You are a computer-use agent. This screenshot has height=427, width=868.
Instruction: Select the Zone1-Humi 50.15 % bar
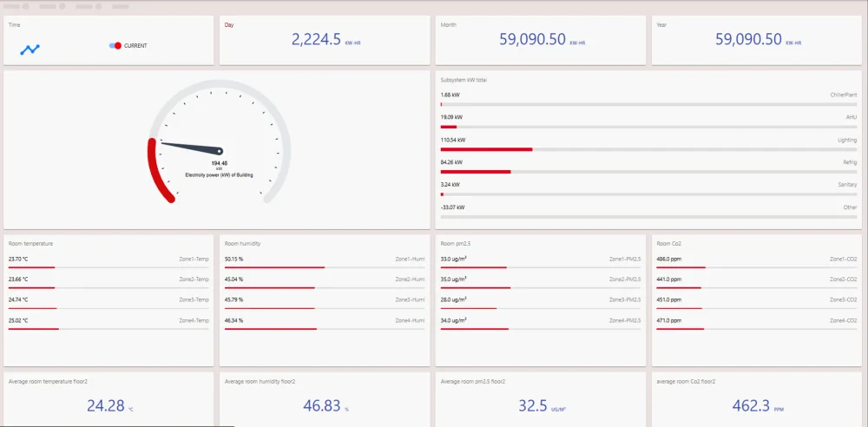point(325,267)
